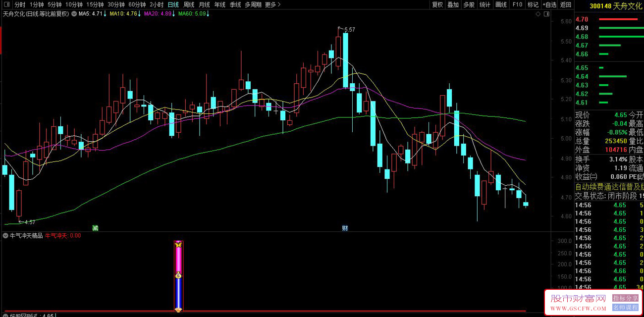The height and width of the screenshot is (317, 644).
Task: Toggle the left sidebar panel icon
Action: (6, 4)
